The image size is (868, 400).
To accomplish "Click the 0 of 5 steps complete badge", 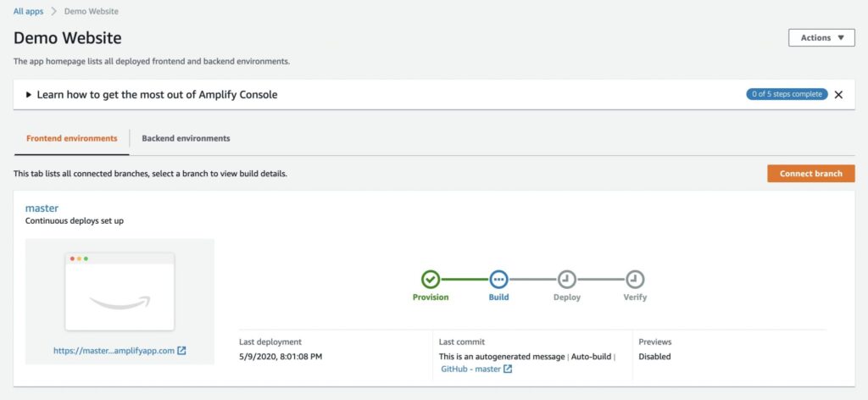I will pos(787,94).
